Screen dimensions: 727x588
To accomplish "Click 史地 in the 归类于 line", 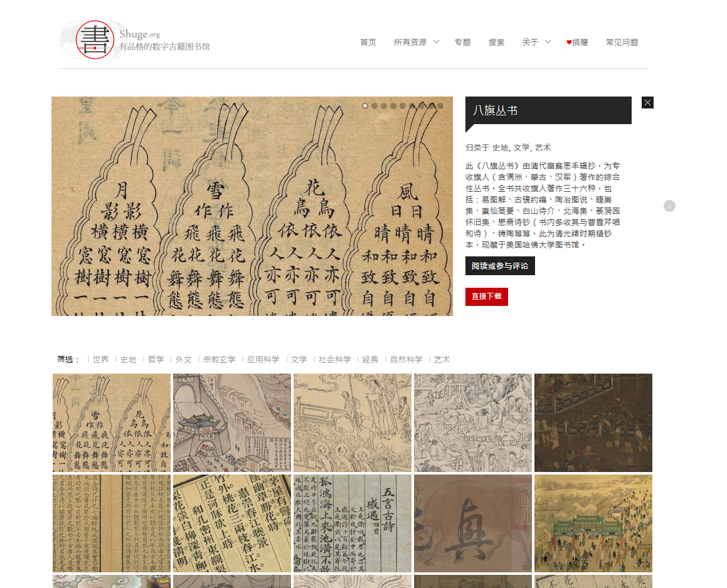I will coord(501,147).
